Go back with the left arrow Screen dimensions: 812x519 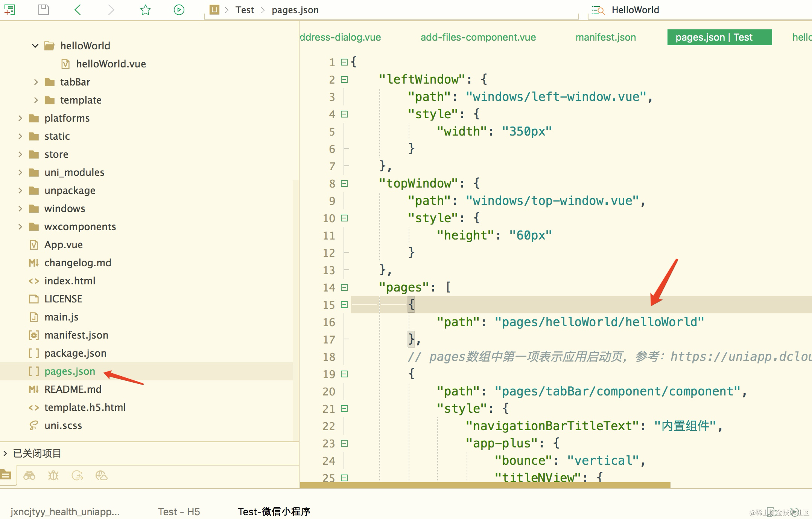78,10
